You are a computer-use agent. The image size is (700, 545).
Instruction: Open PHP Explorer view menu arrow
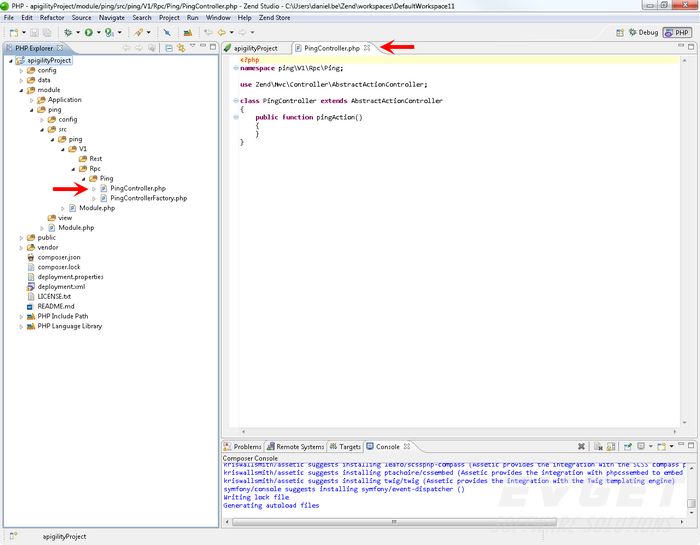193,46
